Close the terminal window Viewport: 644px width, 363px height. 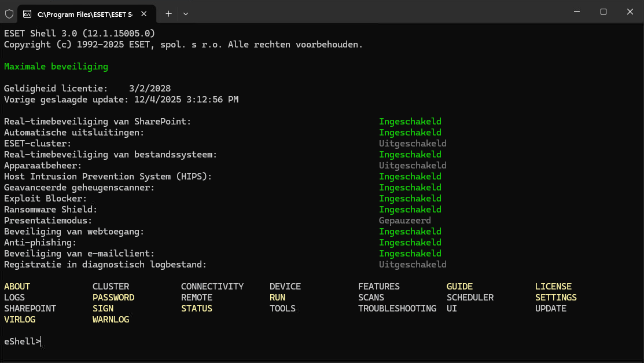[630, 12]
